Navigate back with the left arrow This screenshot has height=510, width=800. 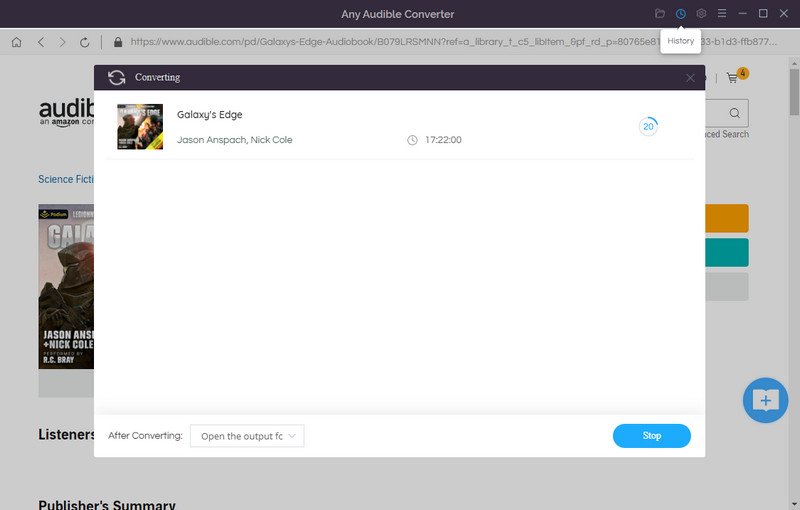click(41, 42)
